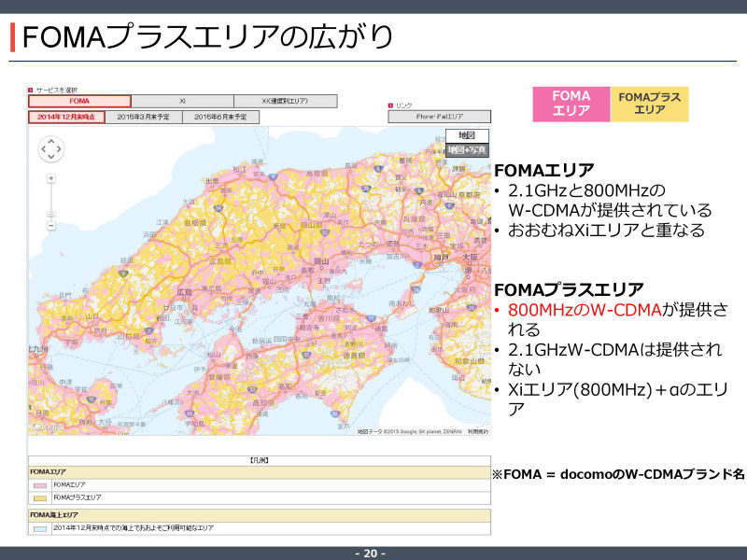This screenshot has height=560, width=747.
Task: Click the ※FOMA = docomoのW-CDMAブランド名 note
Action: [618, 474]
